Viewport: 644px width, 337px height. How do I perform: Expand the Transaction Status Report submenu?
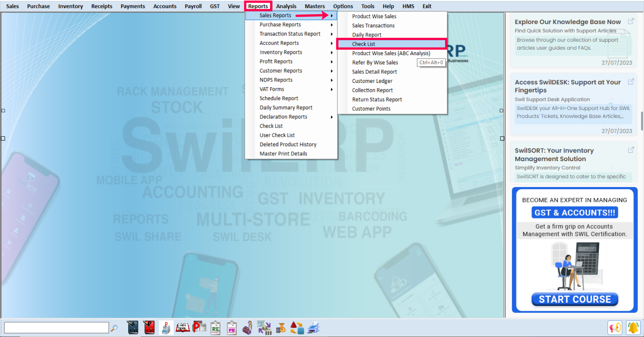pyautogui.click(x=291, y=34)
